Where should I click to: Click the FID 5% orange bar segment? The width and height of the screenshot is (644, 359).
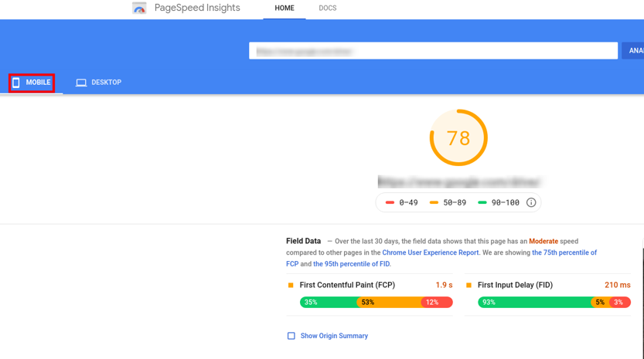point(600,303)
